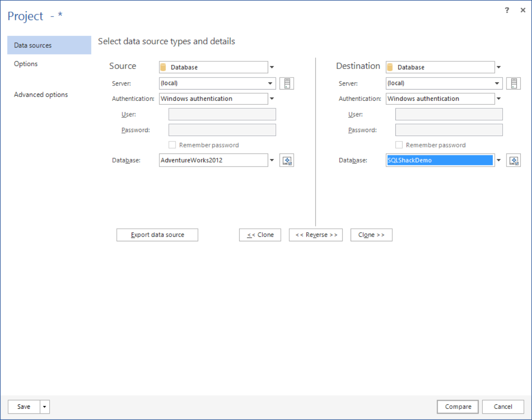Click the Compare button

pos(458,407)
